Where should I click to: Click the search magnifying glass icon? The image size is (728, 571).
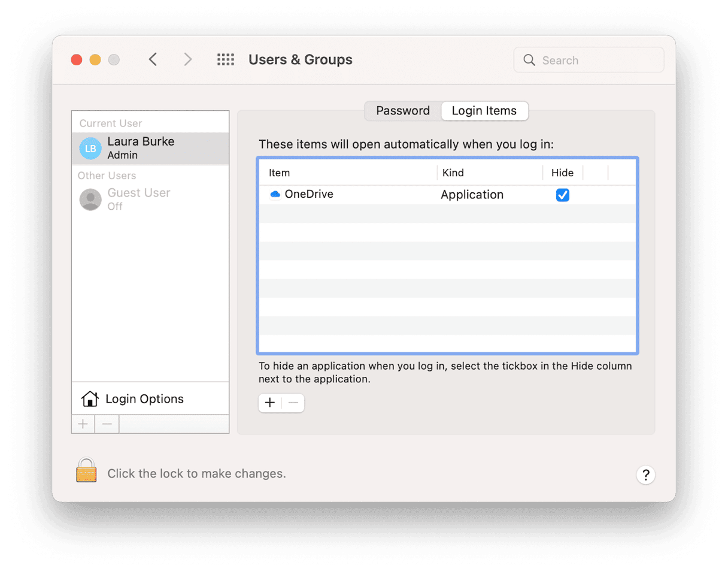tap(529, 60)
